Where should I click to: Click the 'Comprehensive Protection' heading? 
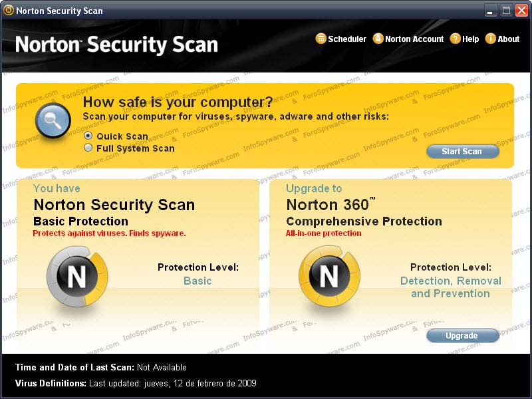click(364, 221)
